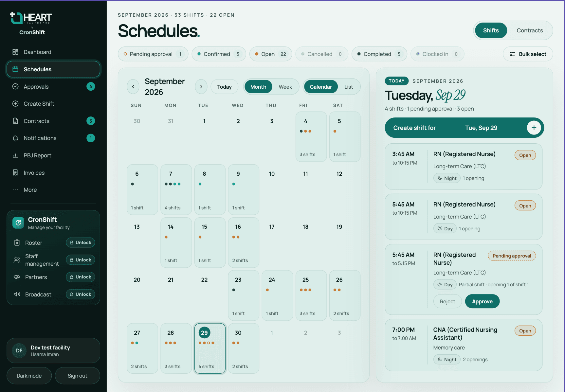
Task: Click the Today button
Action: tap(224, 87)
